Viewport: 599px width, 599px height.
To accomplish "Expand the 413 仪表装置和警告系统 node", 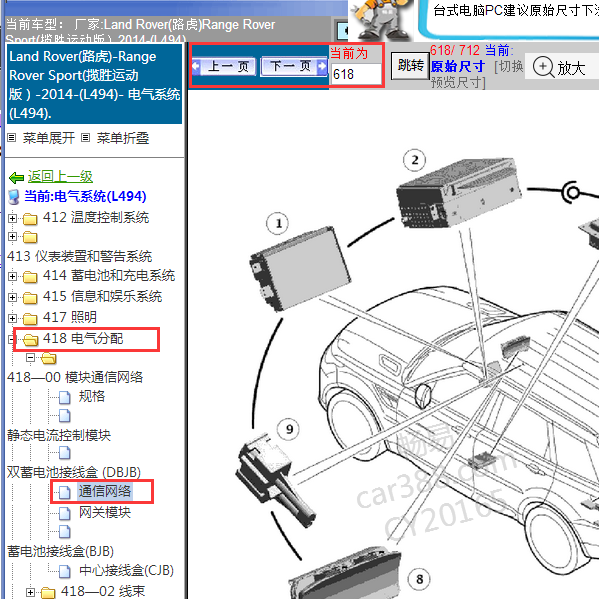I will 12,236.
